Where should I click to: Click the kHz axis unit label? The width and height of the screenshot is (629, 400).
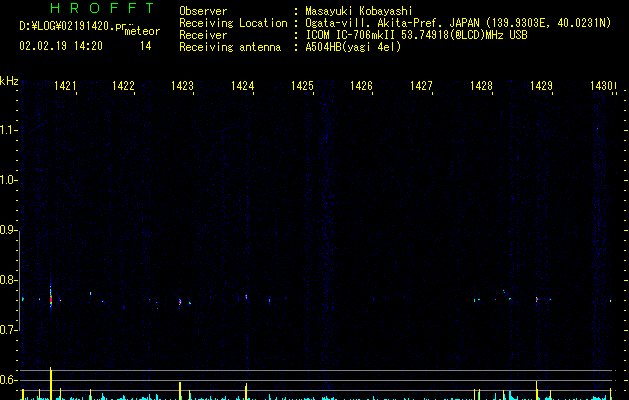click(x=9, y=81)
